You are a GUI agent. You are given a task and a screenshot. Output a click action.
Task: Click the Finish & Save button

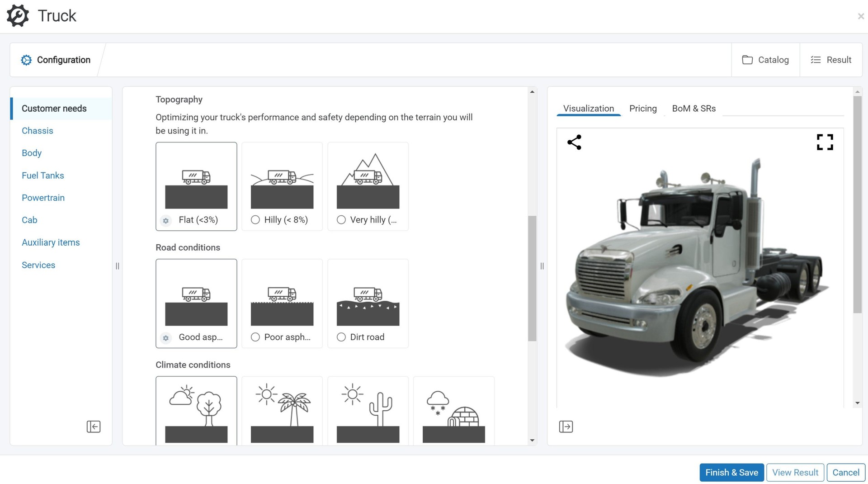(x=731, y=472)
